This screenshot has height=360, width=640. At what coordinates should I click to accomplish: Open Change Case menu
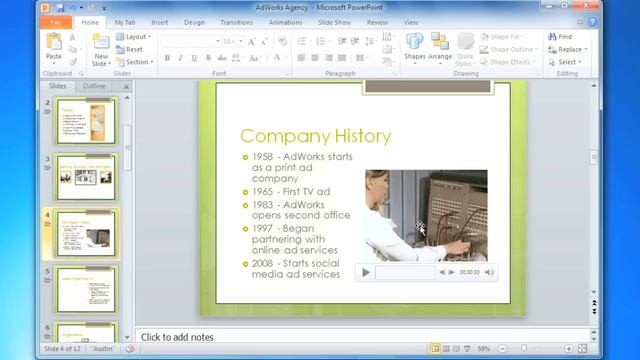pos(254,58)
